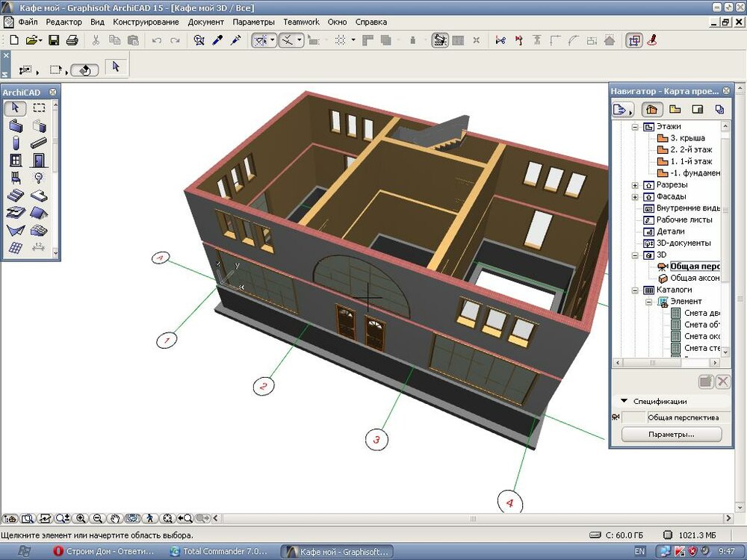Click the Print icon in the toolbar

[72, 40]
